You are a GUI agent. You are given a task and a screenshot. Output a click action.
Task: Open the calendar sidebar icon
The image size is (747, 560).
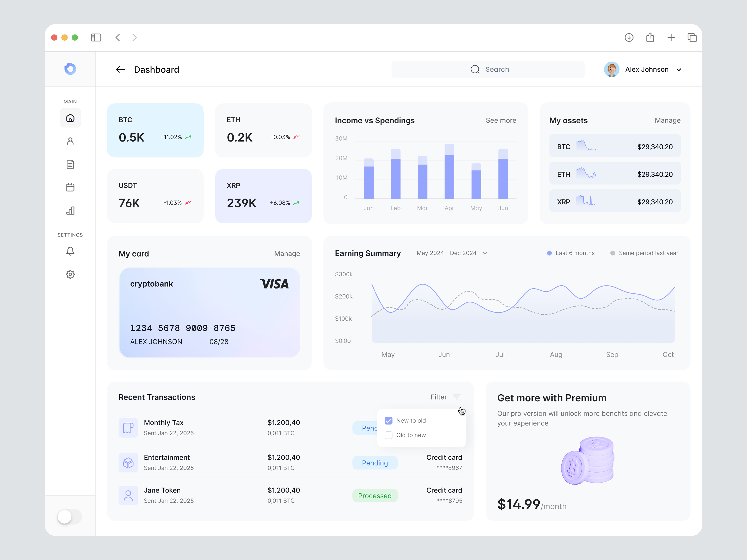70,187
